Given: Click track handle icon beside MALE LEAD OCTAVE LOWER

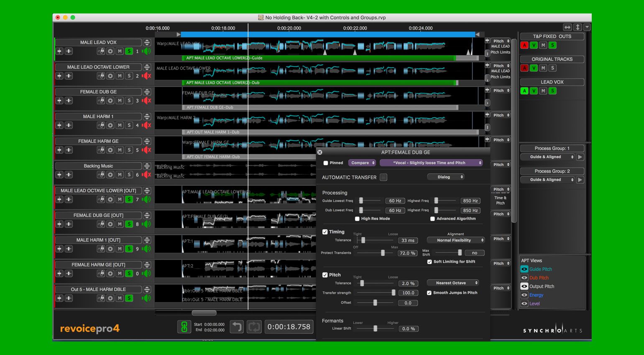Looking at the screenshot, I should pos(147,67).
